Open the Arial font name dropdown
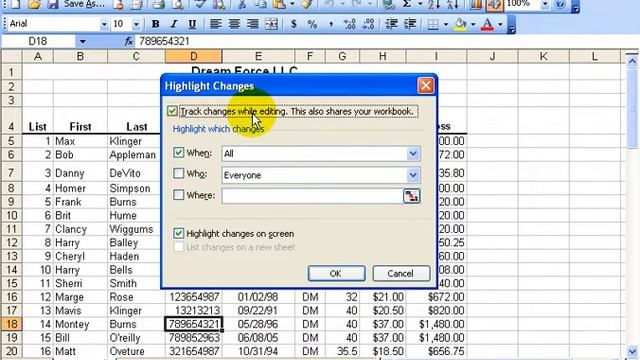Screen dimensions: 640x360 pyautogui.click(x=104, y=24)
